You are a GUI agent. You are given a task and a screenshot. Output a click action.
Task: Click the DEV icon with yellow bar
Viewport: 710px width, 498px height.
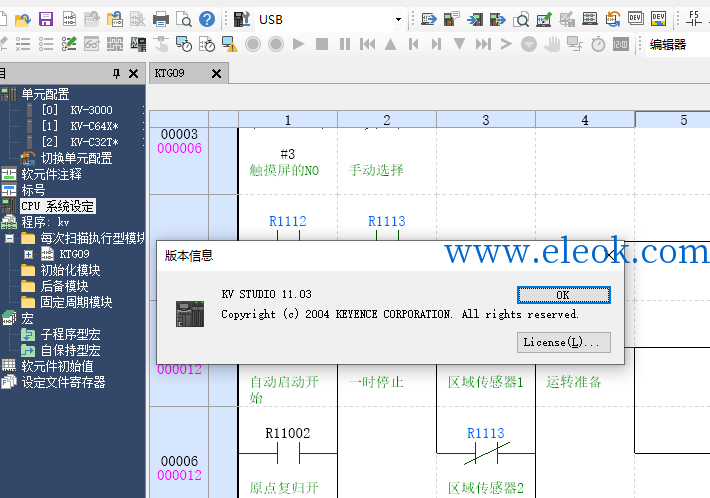658,19
